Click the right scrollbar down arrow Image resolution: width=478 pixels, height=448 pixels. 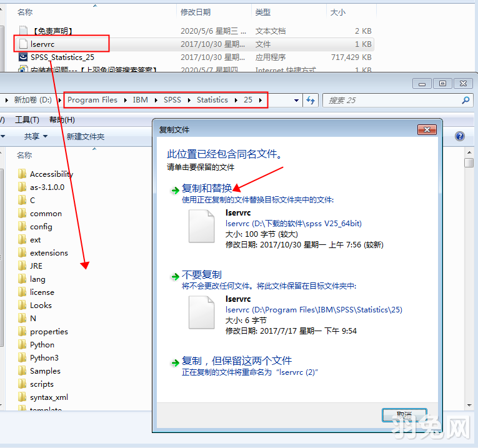point(469,405)
